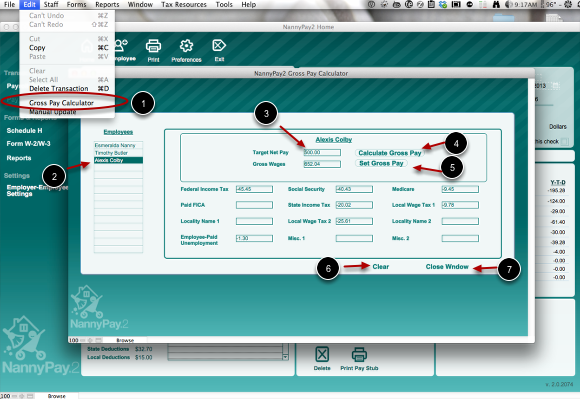This screenshot has width=580, height=399.
Task: Click the Close Window link
Action: [447, 267]
